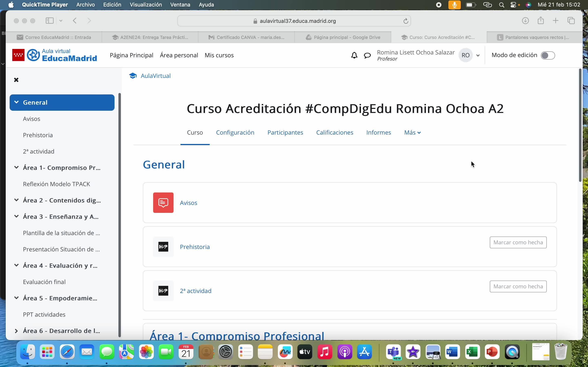Click the red Avisos forum icon

163,203
